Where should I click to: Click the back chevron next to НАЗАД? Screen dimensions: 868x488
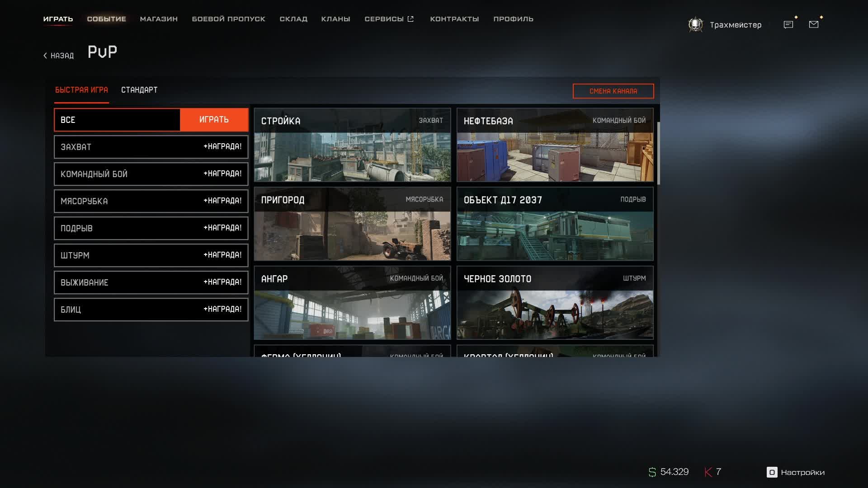click(x=45, y=55)
